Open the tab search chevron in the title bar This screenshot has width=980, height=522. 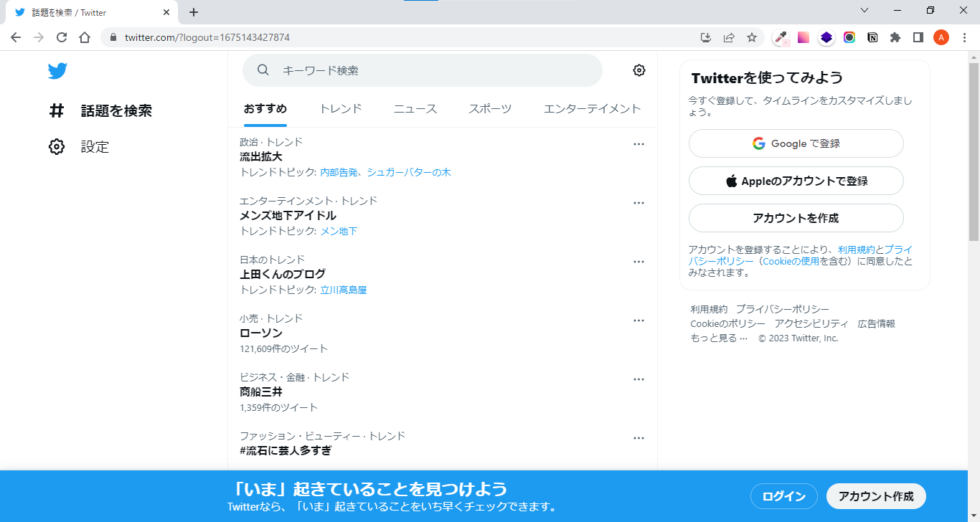[864, 10]
